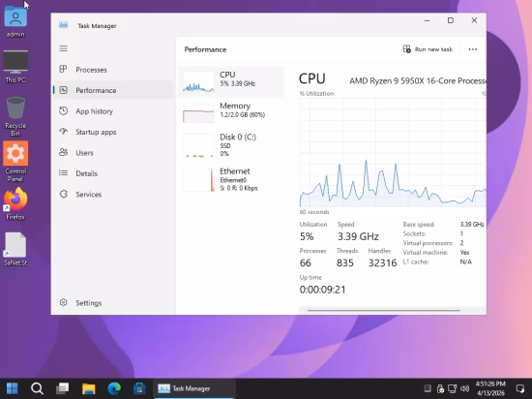
Task: Show the Details page
Action: click(x=114, y=173)
